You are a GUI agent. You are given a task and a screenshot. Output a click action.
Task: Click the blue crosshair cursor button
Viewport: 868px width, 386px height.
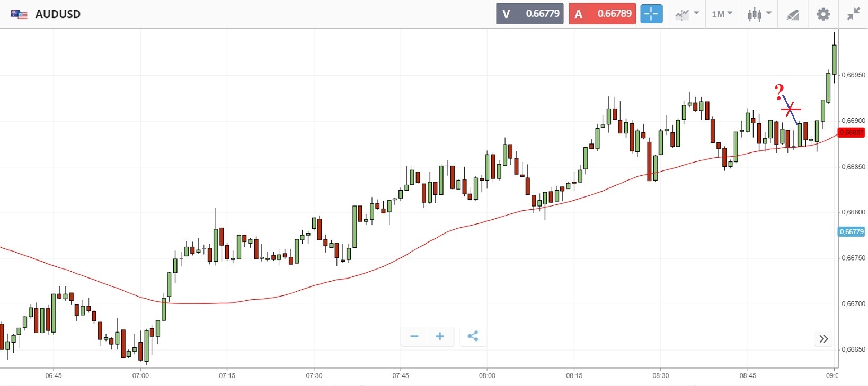(x=651, y=14)
